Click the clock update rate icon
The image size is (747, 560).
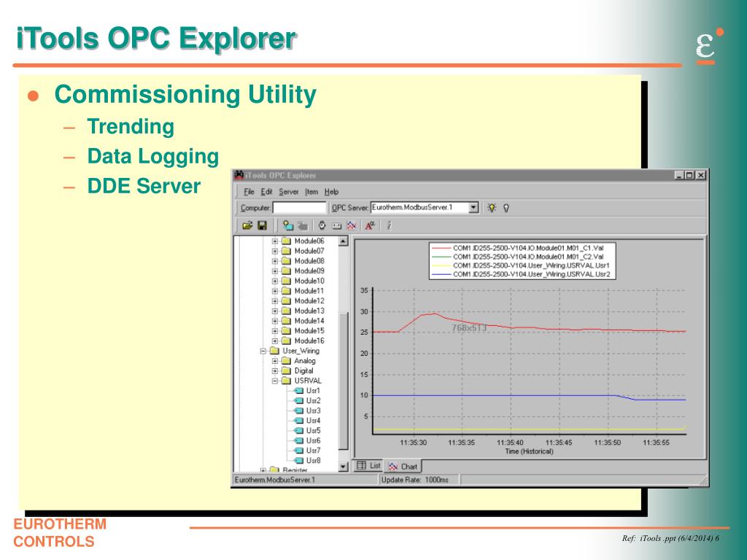click(x=322, y=225)
